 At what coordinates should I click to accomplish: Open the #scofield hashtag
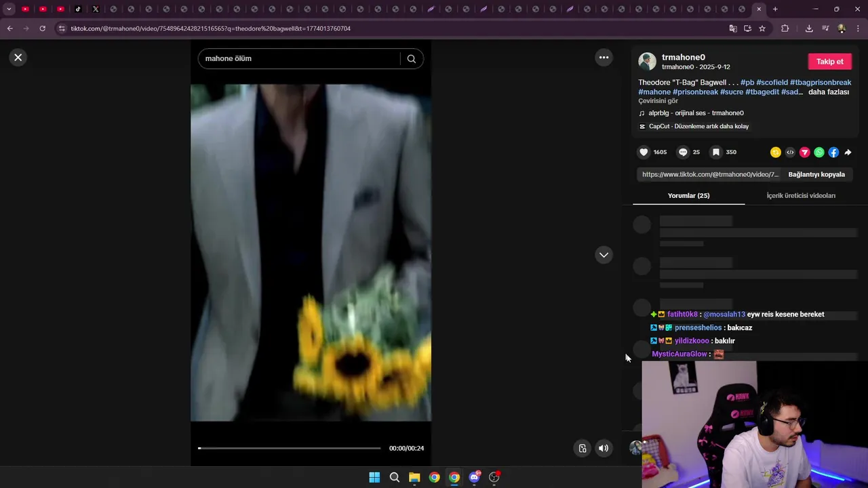click(x=772, y=83)
